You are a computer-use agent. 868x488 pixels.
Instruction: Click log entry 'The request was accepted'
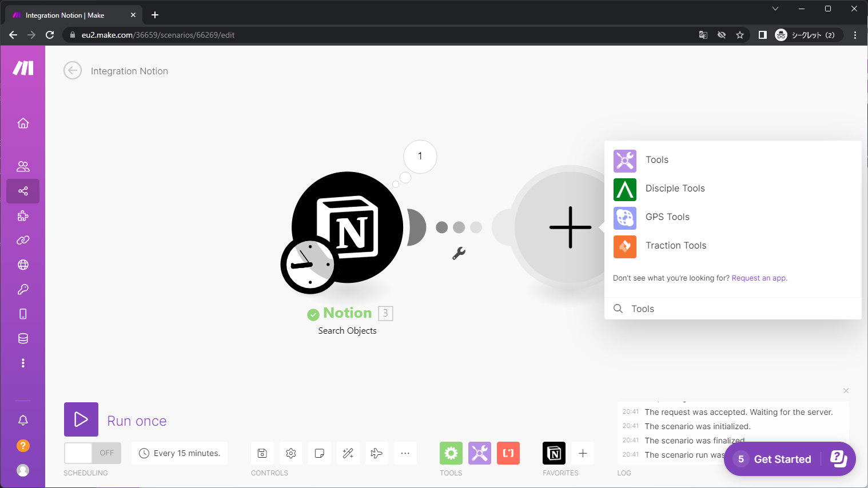[x=739, y=412]
